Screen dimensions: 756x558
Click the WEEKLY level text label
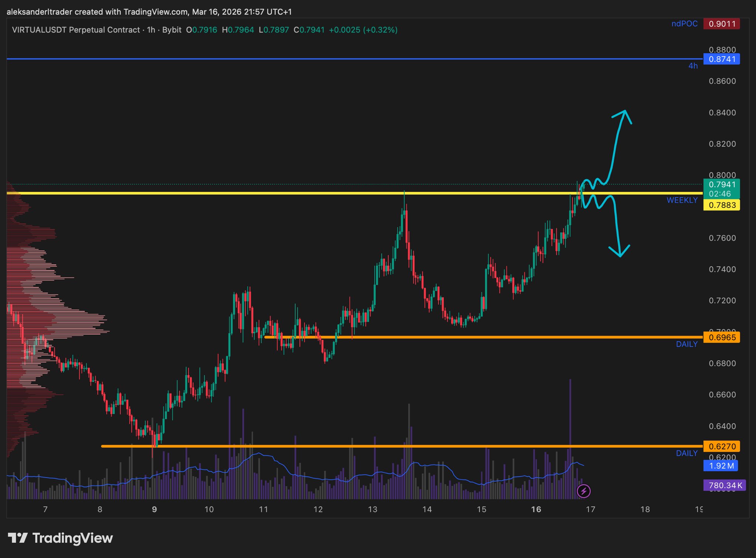tap(682, 200)
